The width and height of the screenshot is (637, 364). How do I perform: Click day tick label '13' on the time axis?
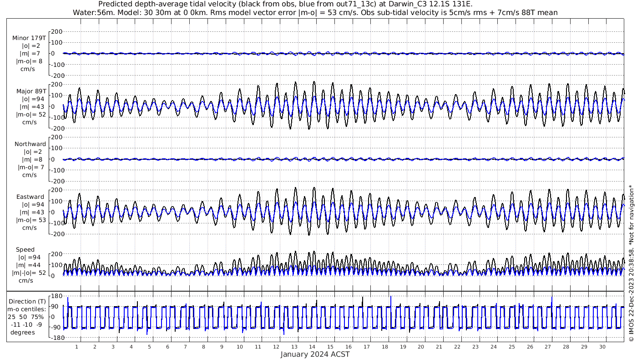point(294,347)
